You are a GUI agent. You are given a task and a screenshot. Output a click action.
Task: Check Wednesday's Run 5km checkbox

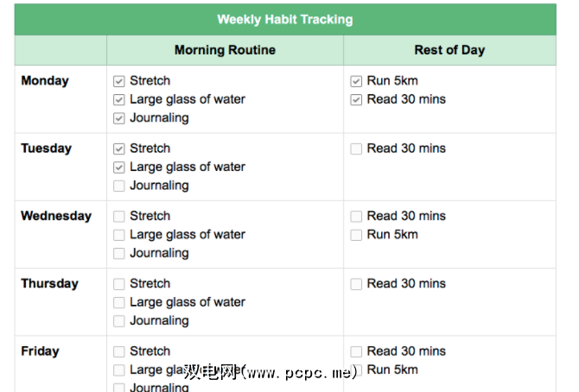point(356,235)
